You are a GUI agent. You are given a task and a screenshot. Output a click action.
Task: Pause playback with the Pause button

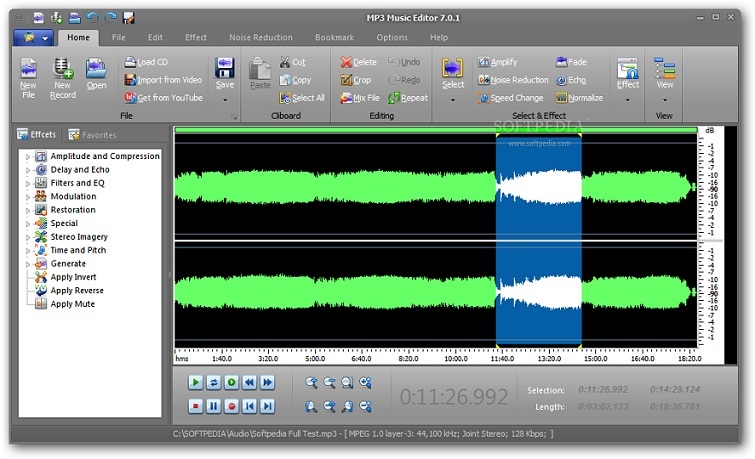pos(213,406)
